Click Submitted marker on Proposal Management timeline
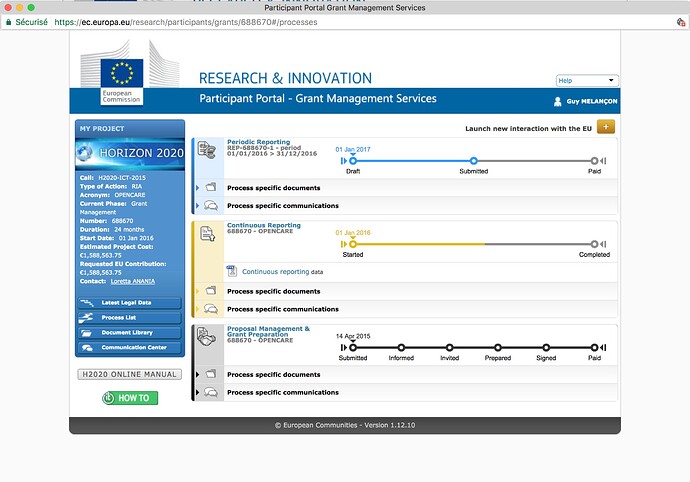 tap(353, 347)
